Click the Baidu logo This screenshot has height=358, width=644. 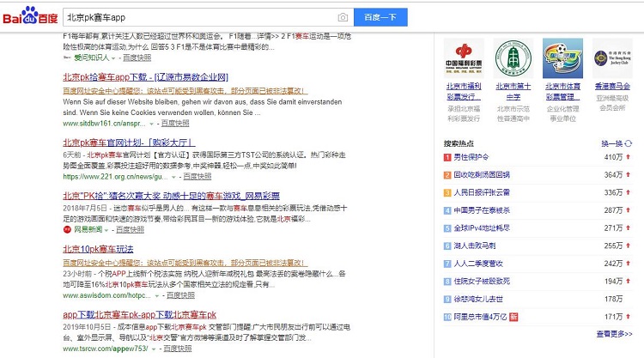pos(30,16)
